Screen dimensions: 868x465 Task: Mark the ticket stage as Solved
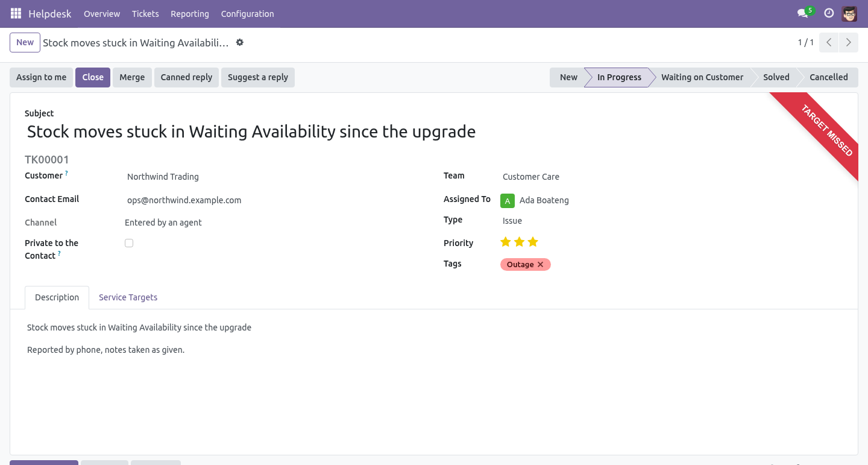pyautogui.click(x=776, y=77)
